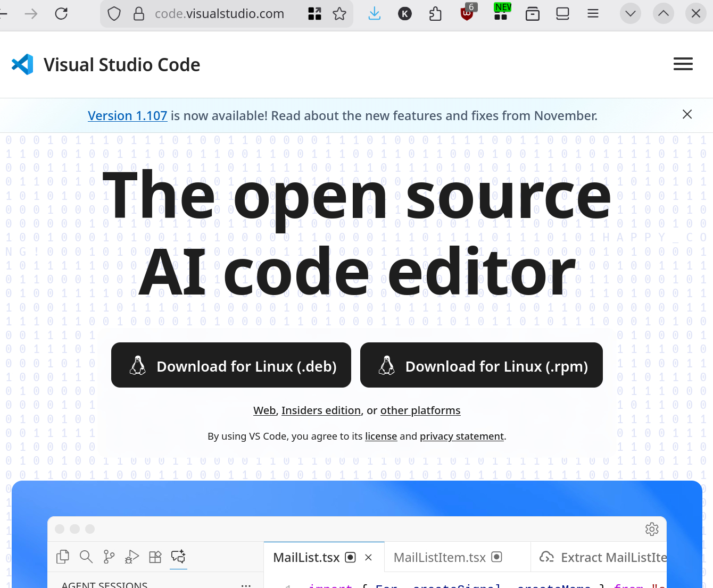713x588 pixels.
Task: Click the Run and Debug icon
Action: coord(132,557)
